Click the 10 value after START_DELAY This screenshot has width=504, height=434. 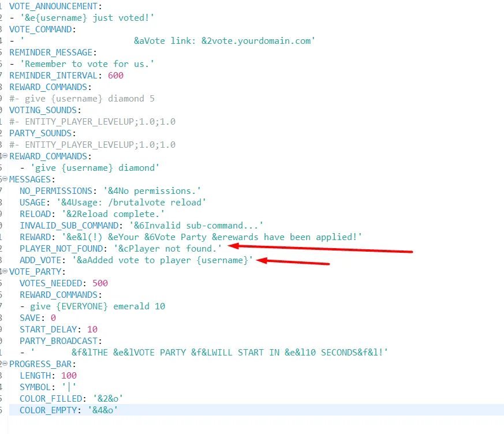click(92, 330)
